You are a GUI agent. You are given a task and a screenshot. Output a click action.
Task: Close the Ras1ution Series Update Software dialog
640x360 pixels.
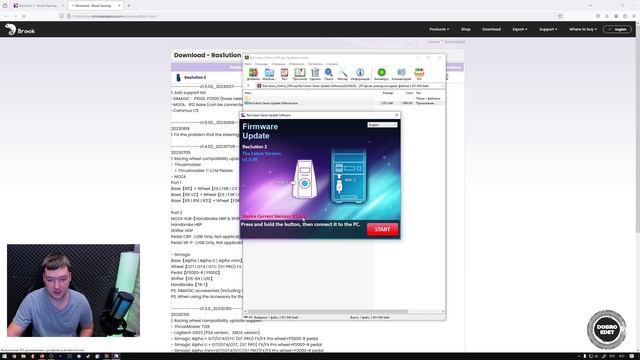pos(397,115)
